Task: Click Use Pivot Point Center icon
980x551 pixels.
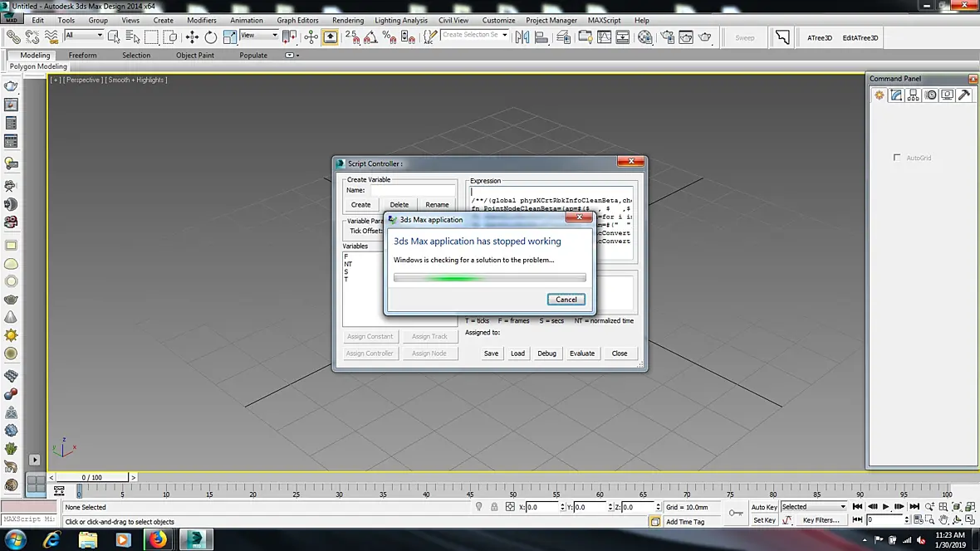Action: [289, 37]
